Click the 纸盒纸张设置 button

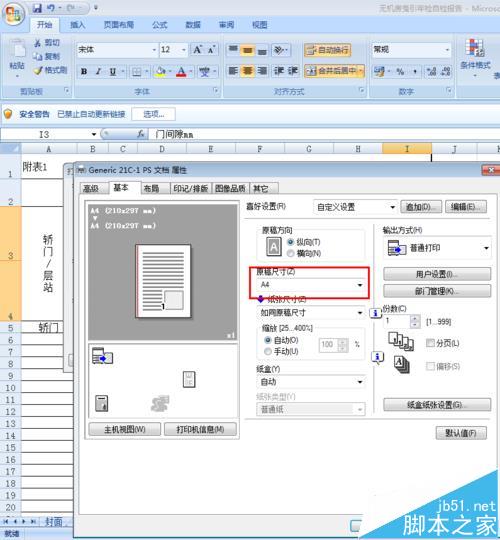(437, 405)
